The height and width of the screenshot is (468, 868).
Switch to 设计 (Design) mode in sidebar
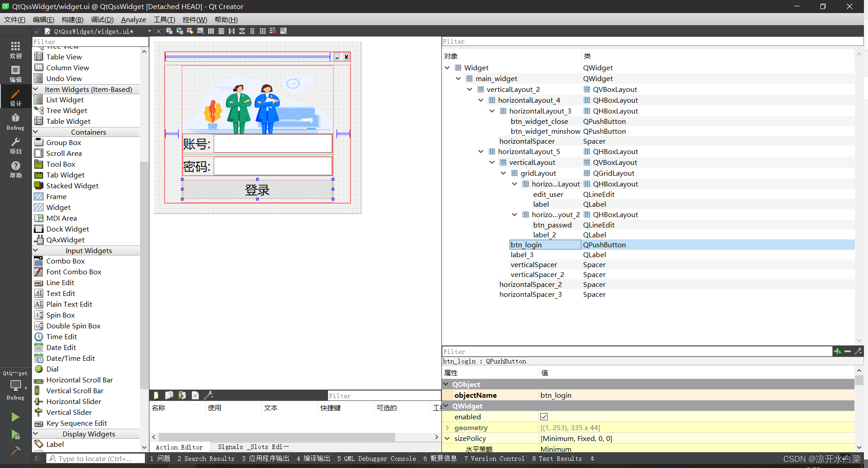[15, 97]
